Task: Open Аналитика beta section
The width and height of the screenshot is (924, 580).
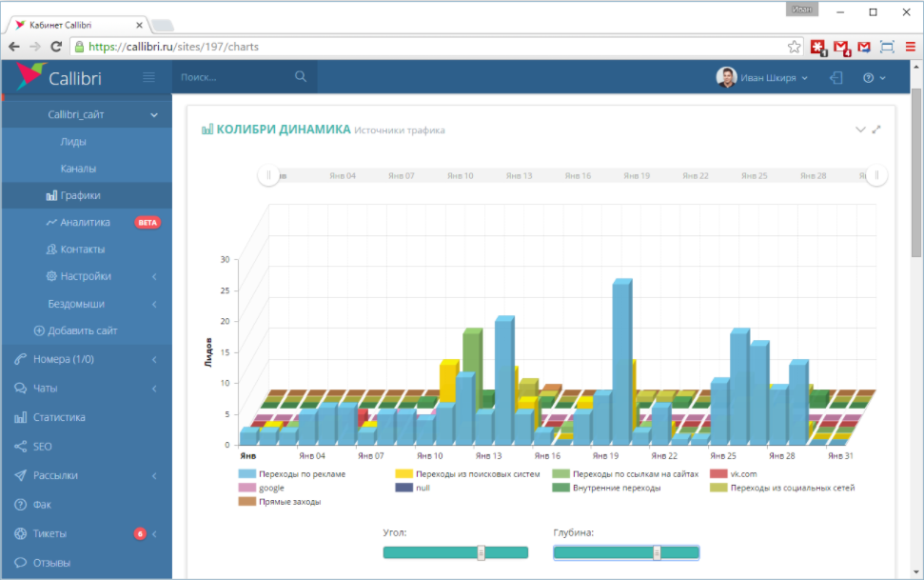Action: click(85, 222)
